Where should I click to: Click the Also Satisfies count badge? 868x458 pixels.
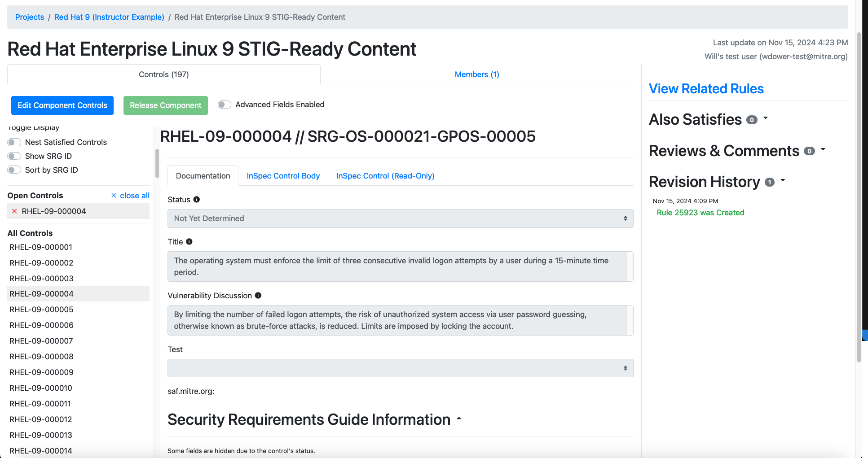click(x=752, y=120)
